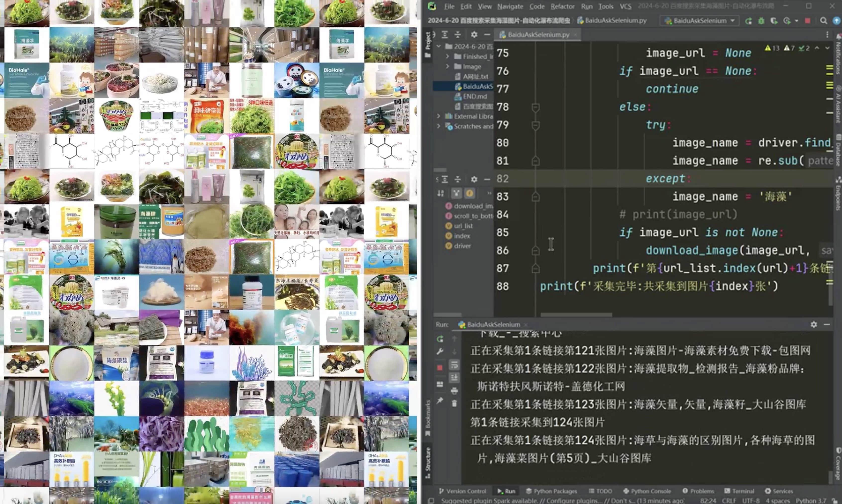The width and height of the screenshot is (842, 504).
Task: Open Run panel settings gear
Action: click(x=813, y=324)
